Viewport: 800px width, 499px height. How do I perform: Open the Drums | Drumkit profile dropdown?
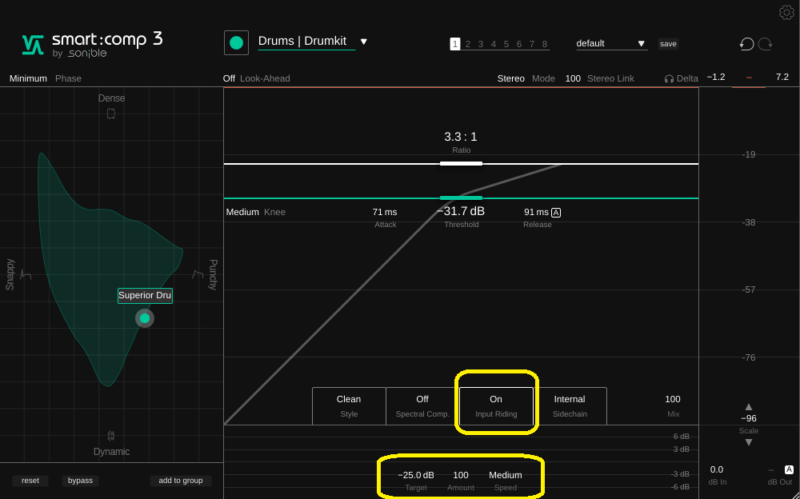pos(364,42)
